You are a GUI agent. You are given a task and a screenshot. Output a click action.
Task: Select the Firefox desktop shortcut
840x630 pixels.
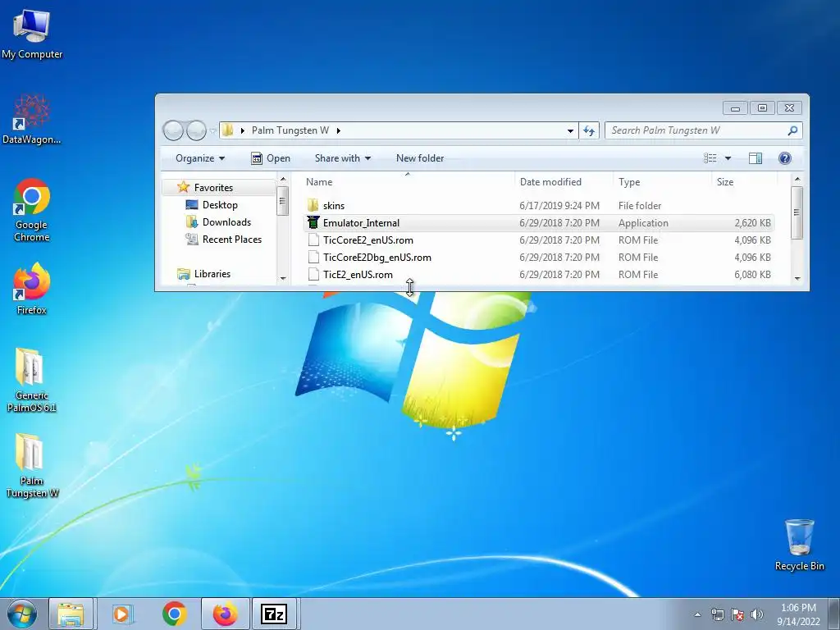pos(32,288)
